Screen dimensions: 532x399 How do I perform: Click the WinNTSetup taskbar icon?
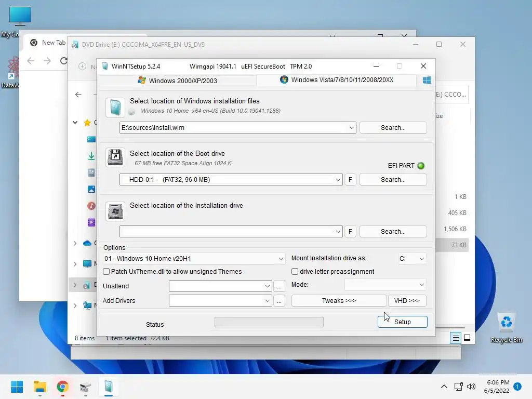click(x=108, y=387)
